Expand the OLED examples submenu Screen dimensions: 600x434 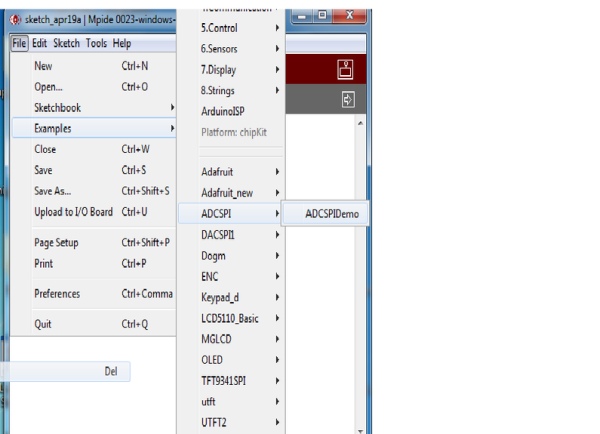(x=232, y=360)
